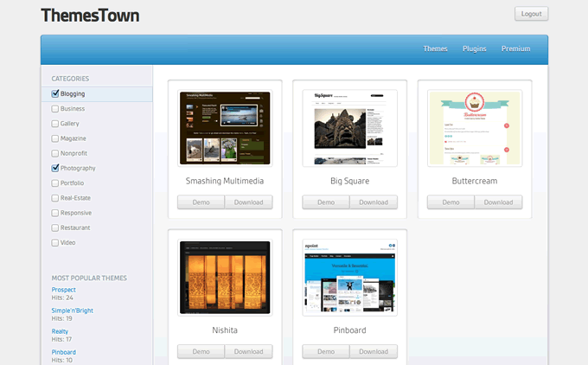Screen dimensions: 588x365
Task: Open the Prospect popular theme link
Action: (x=63, y=290)
